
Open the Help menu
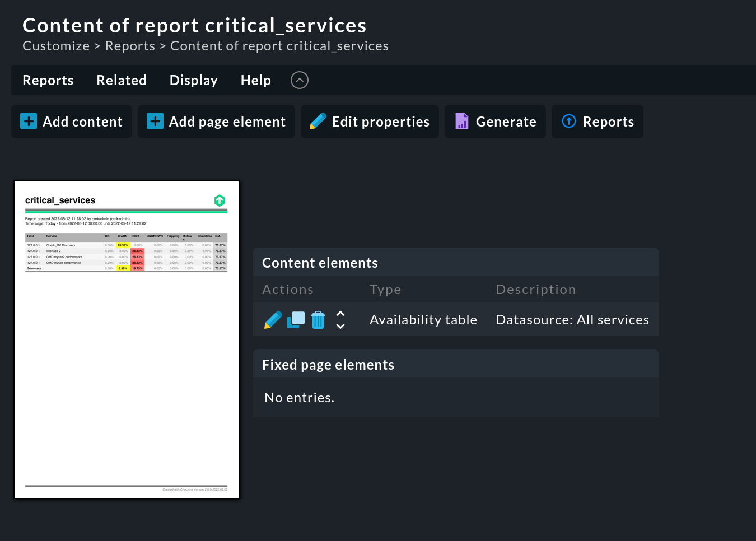click(255, 80)
